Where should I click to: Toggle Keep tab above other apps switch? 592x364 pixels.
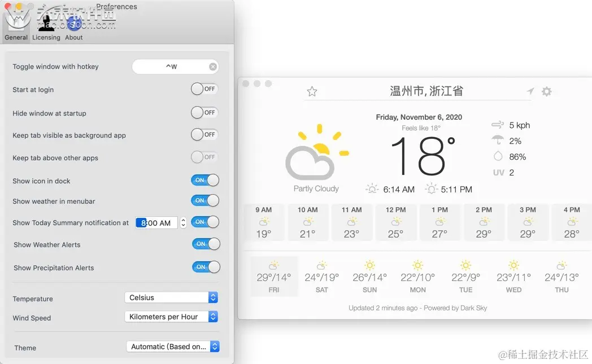[204, 157]
